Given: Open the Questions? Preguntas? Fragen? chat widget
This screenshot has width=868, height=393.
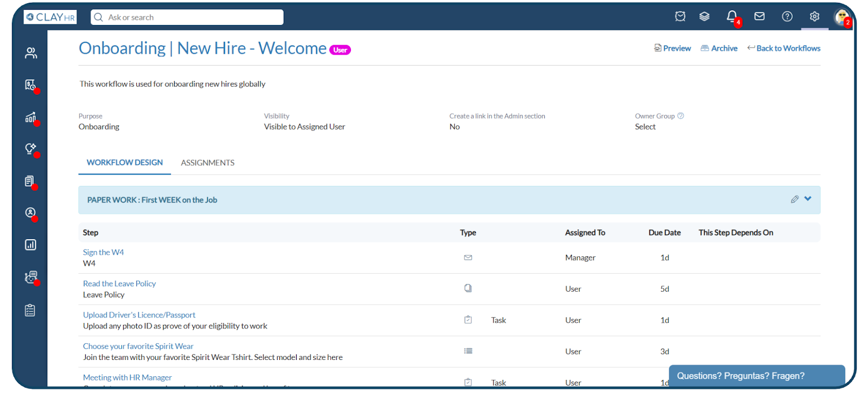Looking at the screenshot, I should point(757,376).
